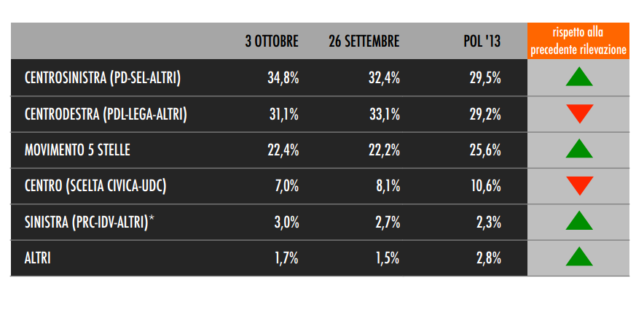Screen dimensions: 644x313
Task: Click the ALTRI row label
Action: (37, 258)
